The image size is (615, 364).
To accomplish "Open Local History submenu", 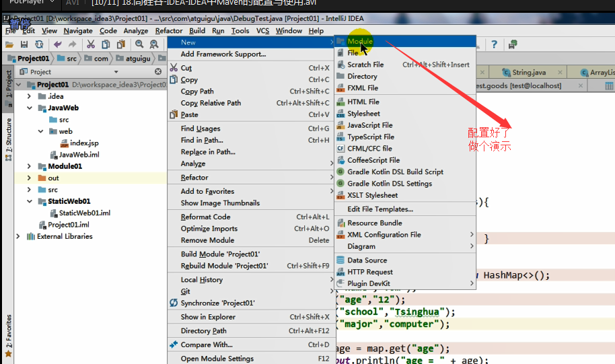I will point(250,280).
